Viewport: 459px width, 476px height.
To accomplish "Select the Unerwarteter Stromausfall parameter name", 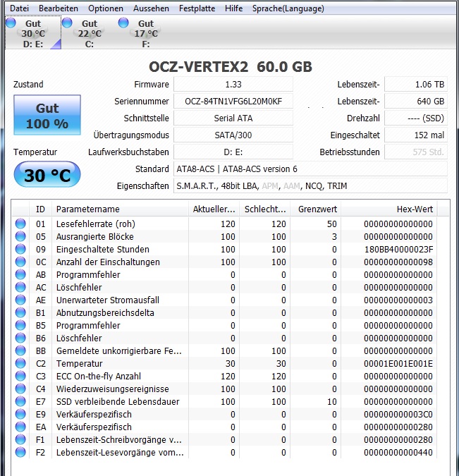I will click(108, 300).
